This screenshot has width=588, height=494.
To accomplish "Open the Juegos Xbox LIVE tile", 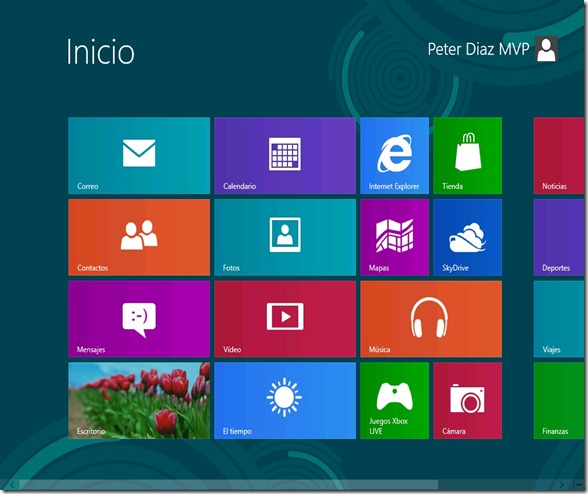I will [x=394, y=401].
